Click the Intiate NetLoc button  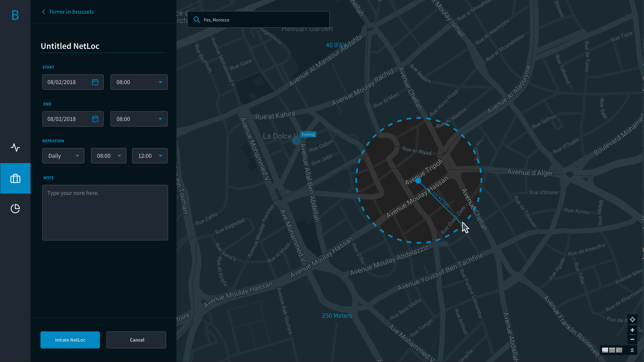click(70, 340)
